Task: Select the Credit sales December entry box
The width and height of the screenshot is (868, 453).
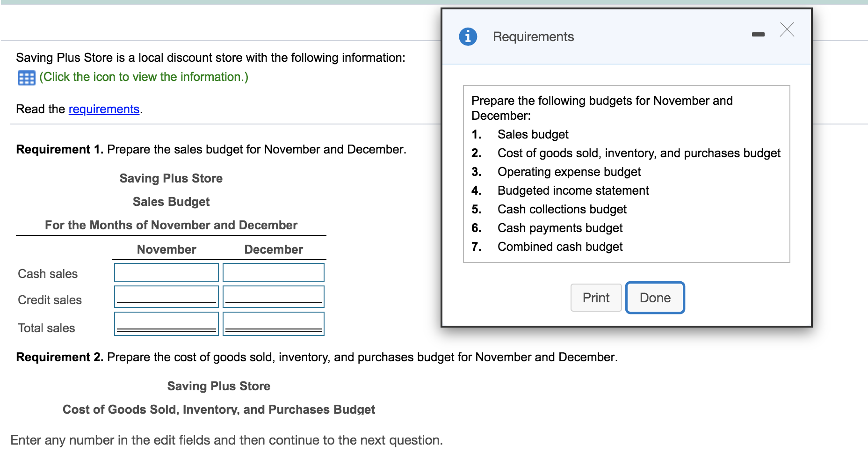Action: pos(273,296)
